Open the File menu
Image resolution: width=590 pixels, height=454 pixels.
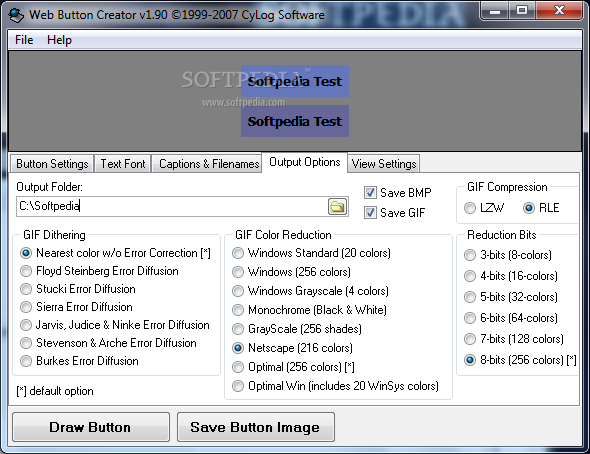(x=24, y=40)
